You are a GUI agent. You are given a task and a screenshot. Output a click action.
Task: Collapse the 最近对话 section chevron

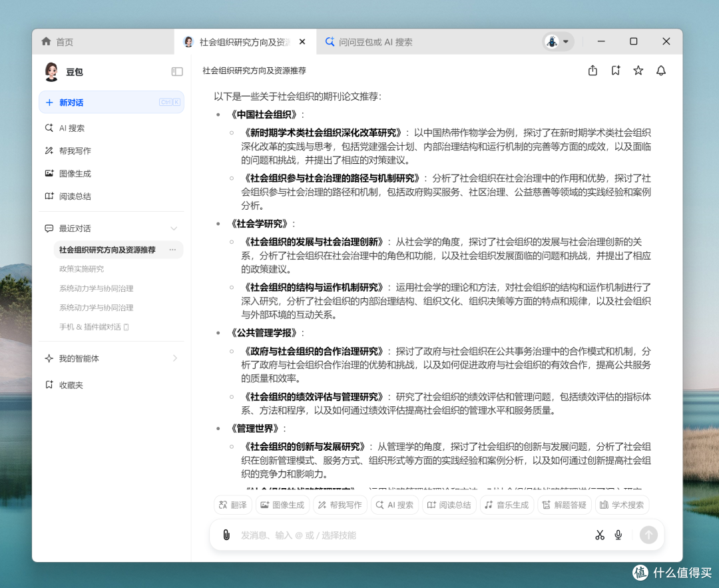174,228
